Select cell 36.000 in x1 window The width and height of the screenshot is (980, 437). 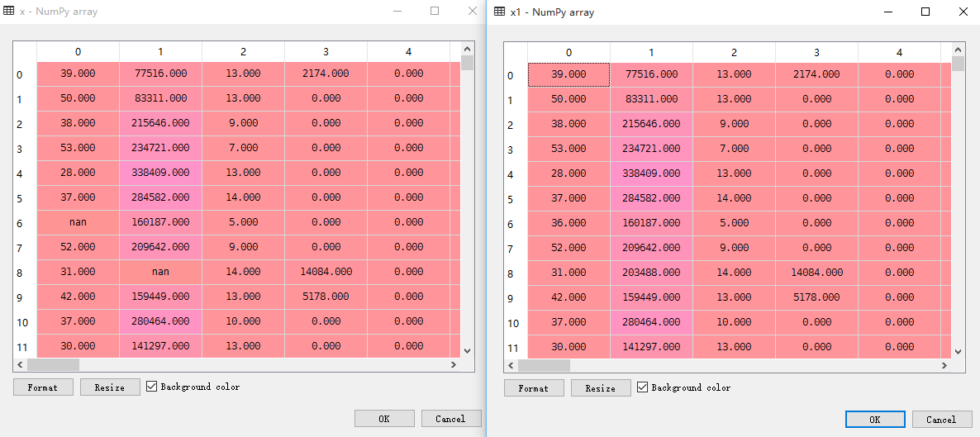568,222
